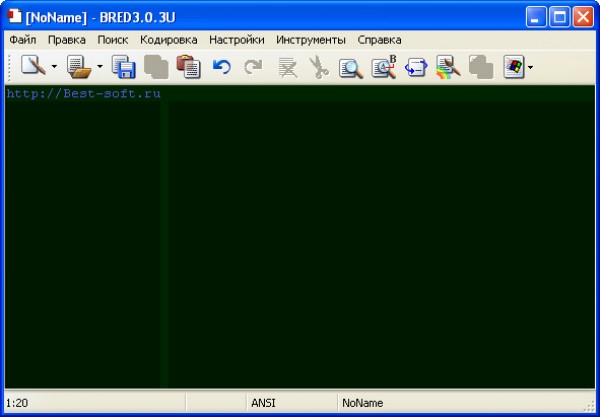Click the ANSI encoding status bar field
Screen dimensions: 600x417
point(264,403)
